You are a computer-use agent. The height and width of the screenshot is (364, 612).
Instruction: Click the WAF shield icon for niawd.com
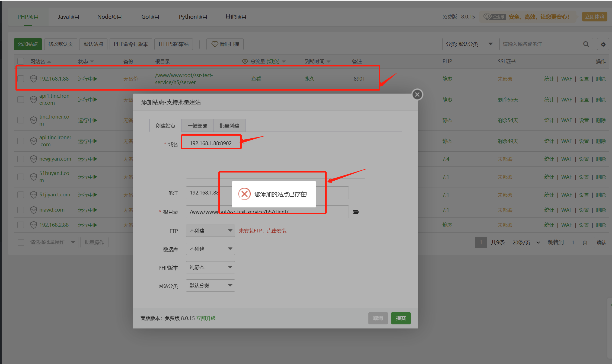click(33, 210)
